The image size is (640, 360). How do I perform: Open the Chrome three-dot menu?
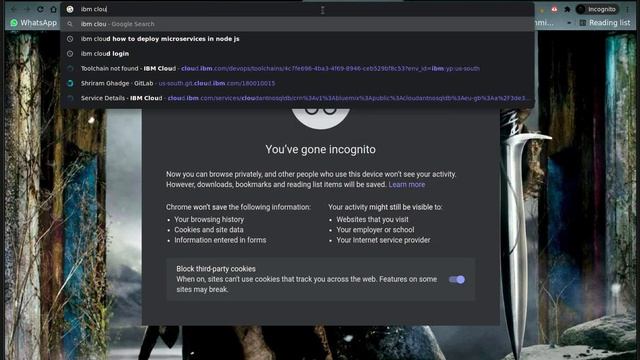pos(627,9)
